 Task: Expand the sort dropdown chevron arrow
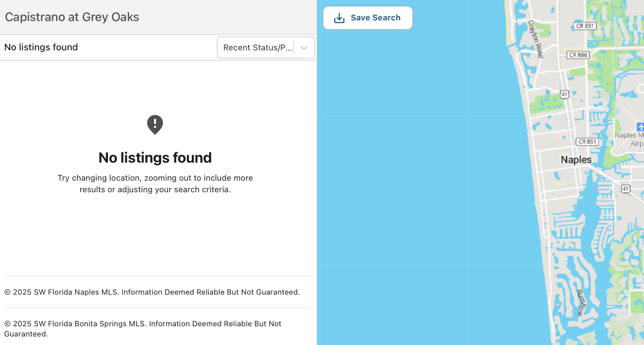[x=304, y=48]
